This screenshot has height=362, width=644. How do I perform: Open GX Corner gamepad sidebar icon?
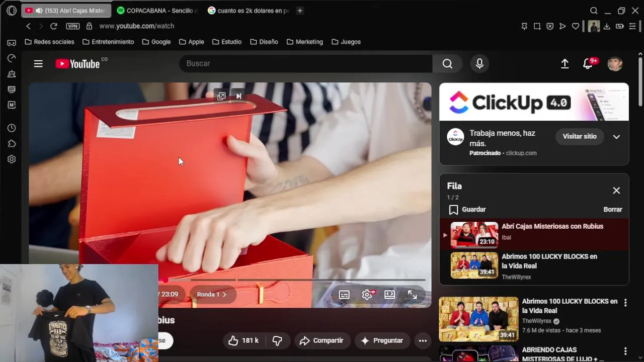pyautogui.click(x=12, y=43)
